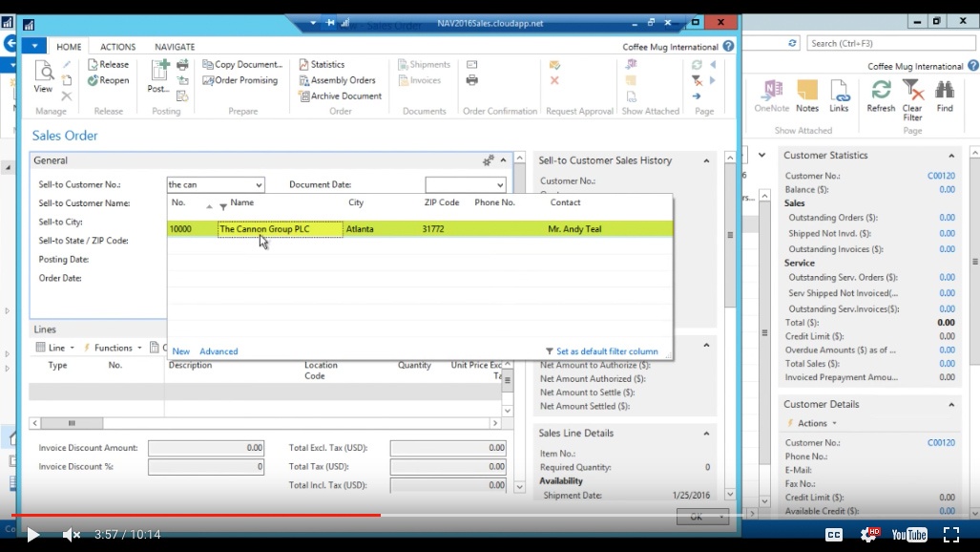The image size is (980, 552).
Task: Open Links in the background window
Action: (839, 96)
